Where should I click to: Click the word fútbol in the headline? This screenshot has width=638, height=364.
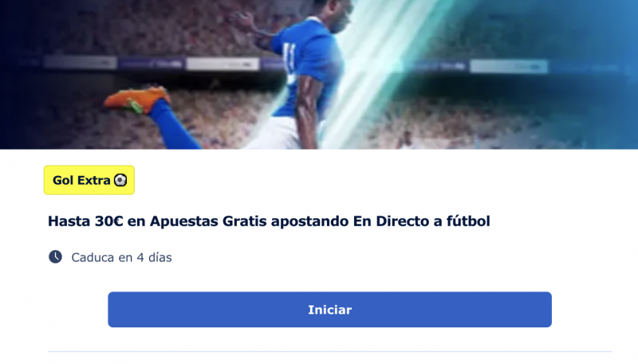coord(468,221)
